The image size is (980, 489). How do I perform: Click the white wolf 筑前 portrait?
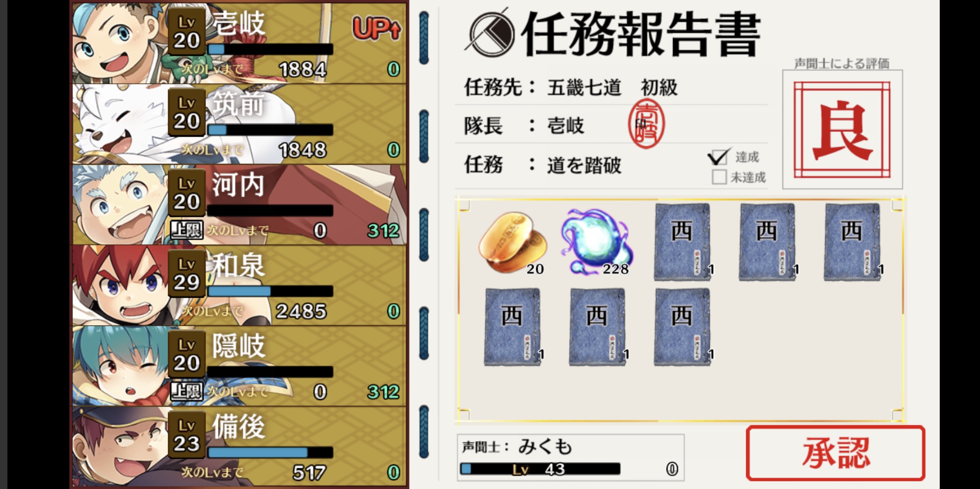pos(120,124)
